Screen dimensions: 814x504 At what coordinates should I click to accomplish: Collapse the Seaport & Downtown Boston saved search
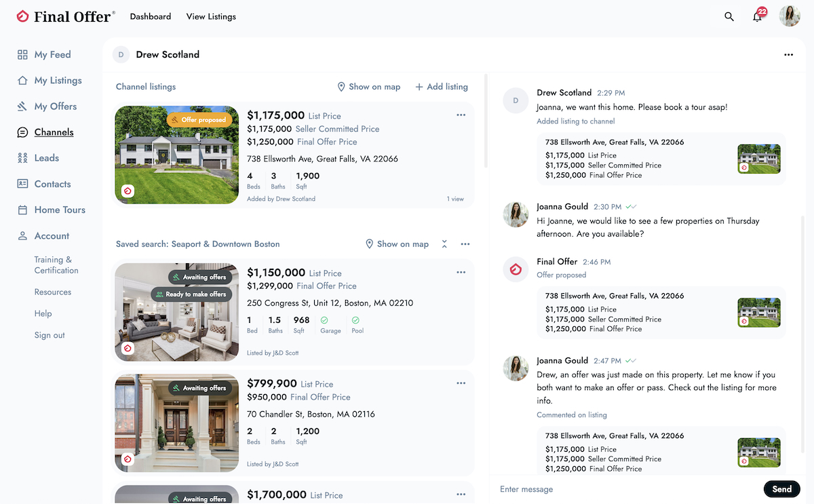pos(444,244)
